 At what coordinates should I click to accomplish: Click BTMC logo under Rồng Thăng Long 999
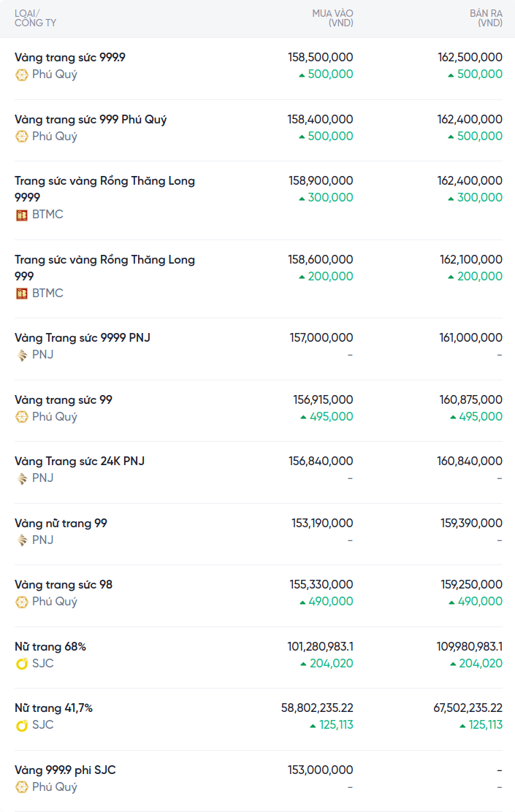tap(22, 294)
